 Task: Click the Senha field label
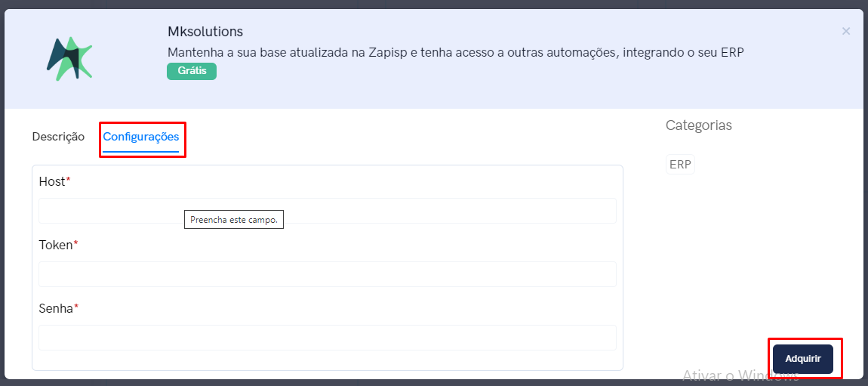coord(56,308)
